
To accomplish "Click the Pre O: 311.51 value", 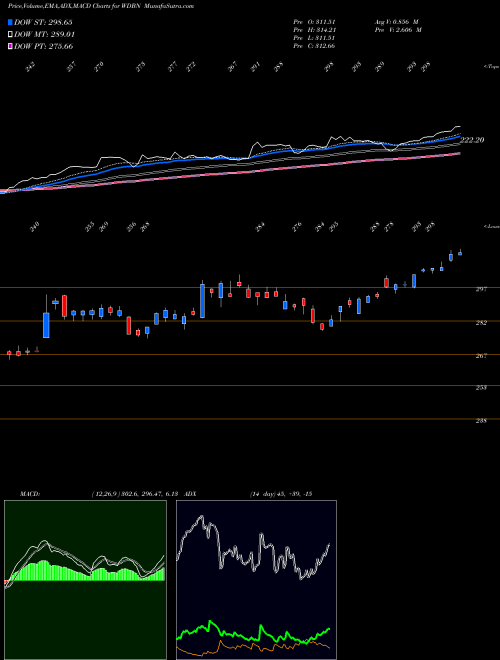I will 314,22.
